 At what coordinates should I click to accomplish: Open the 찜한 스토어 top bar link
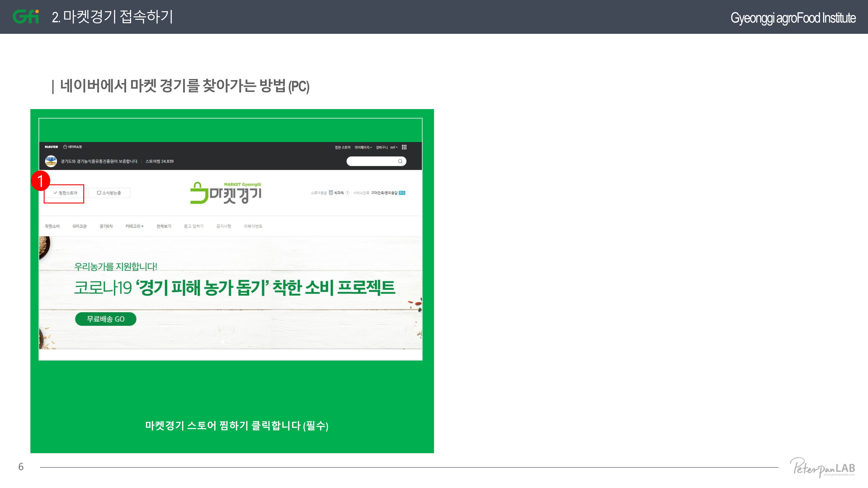coord(342,147)
